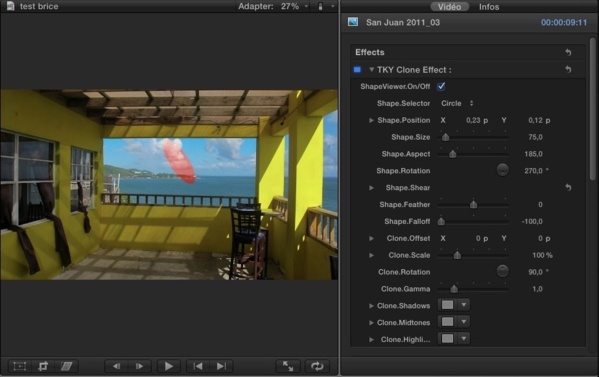Open Clone.Highlights color popup arrow

pos(464,339)
